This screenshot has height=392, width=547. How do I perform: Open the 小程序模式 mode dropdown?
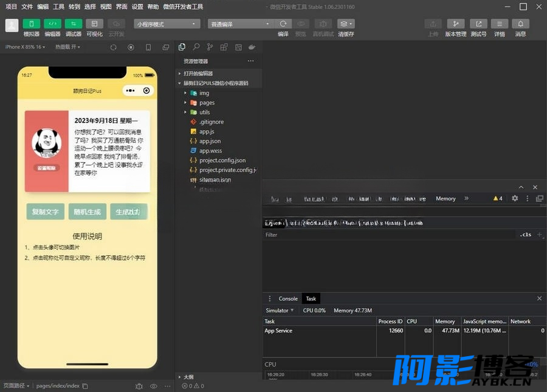tap(167, 24)
